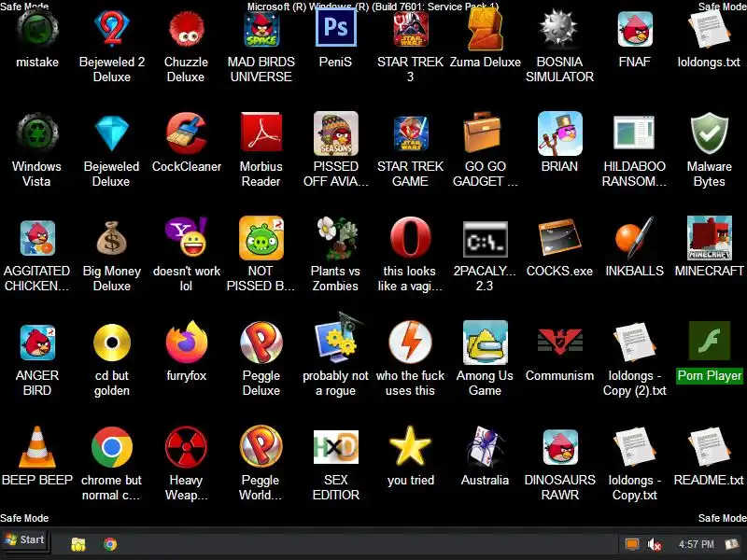The height and width of the screenshot is (560, 747).
Task: Open Morbius Reader PDF icon
Action: pos(261,133)
